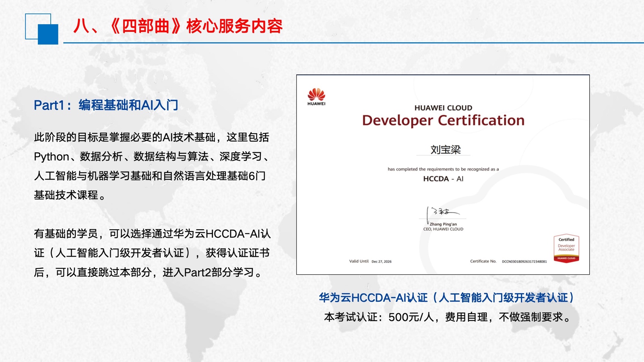Click the blue overlapping squares icon
The width and height of the screenshot is (644, 362).
tap(42, 29)
